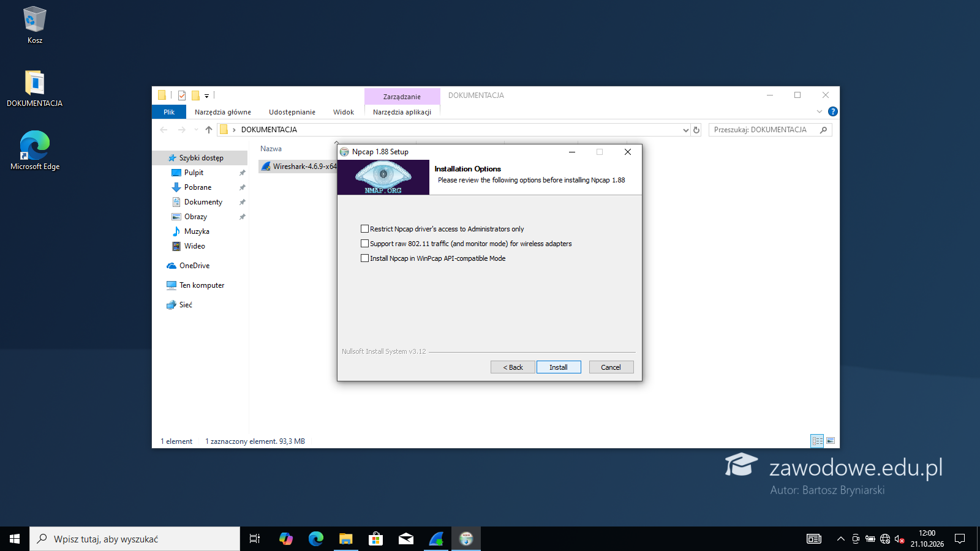Switch to Wireshark installer taskbar icon
The image size is (980, 551).
[x=436, y=539]
